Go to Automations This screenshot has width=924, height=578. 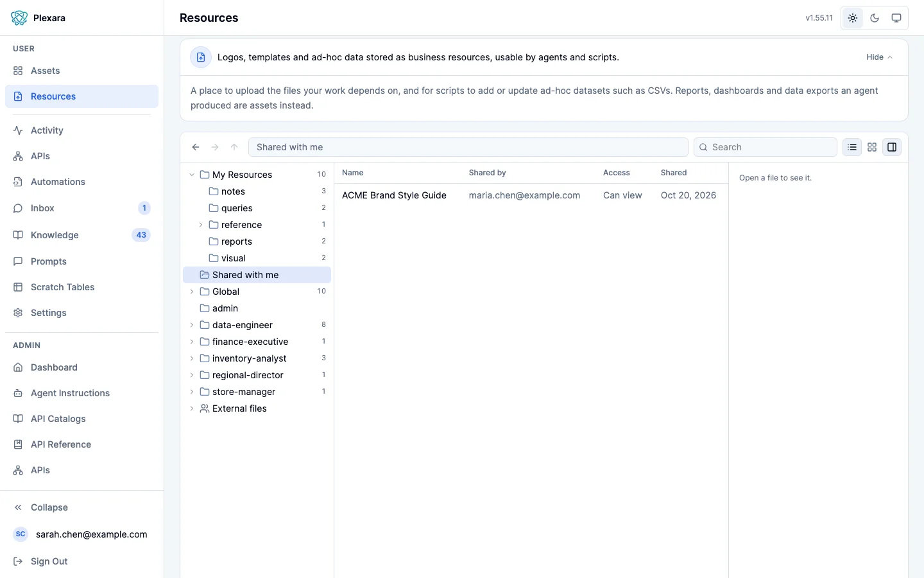(81, 182)
